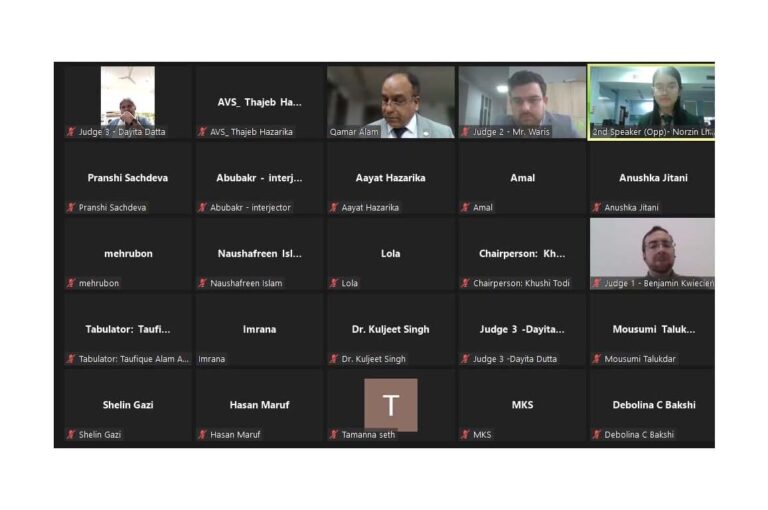The image size is (768, 510).
Task: Click muted mic icon beside mehrubon caption
Action: click(71, 283)
